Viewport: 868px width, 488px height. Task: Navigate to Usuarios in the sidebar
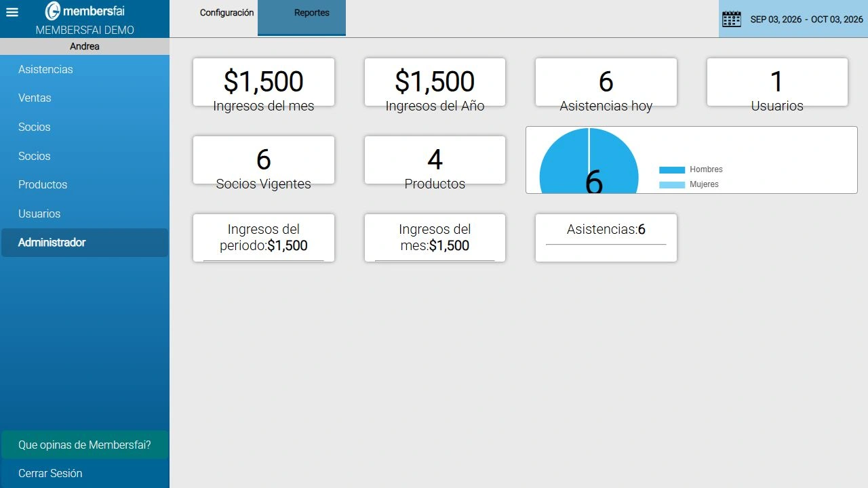click(85, 213)
